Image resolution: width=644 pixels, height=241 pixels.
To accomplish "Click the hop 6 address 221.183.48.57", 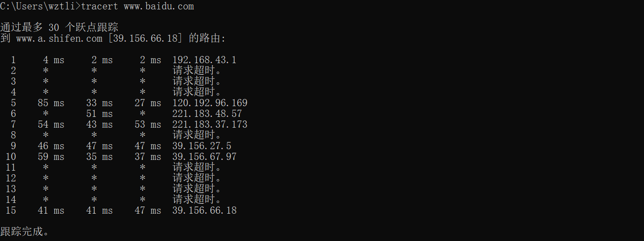I will (x=207, y=114).
